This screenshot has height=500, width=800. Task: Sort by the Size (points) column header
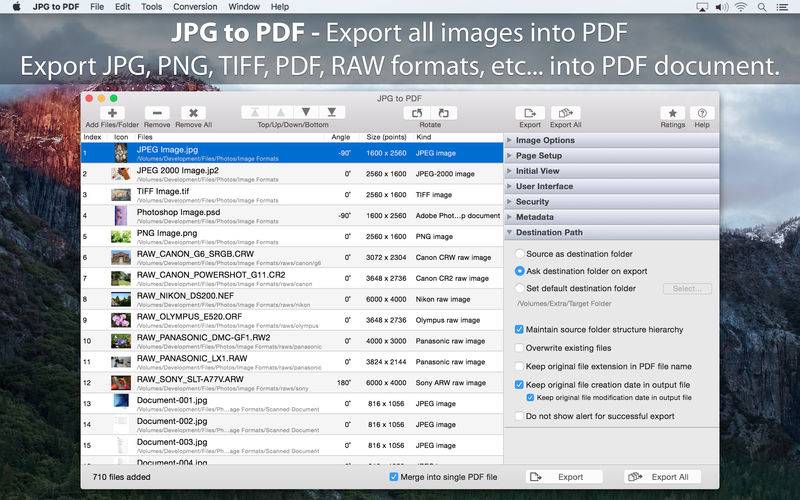point(386,137)
